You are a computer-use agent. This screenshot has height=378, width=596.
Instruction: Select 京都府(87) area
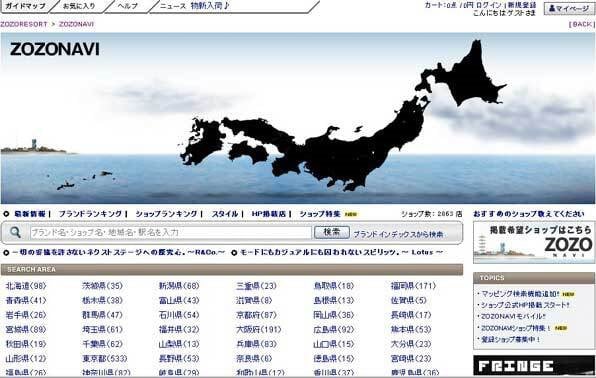[x=257, y=315]
